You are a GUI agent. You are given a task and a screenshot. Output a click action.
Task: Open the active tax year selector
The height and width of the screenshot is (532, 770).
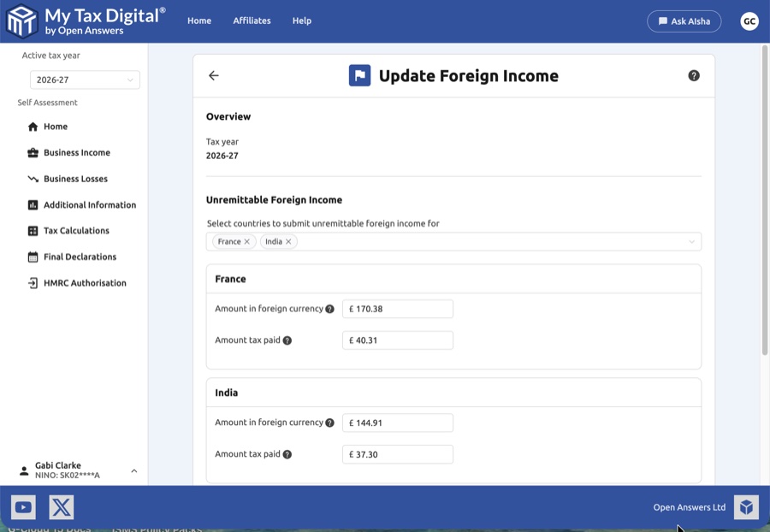pos(85,79)
